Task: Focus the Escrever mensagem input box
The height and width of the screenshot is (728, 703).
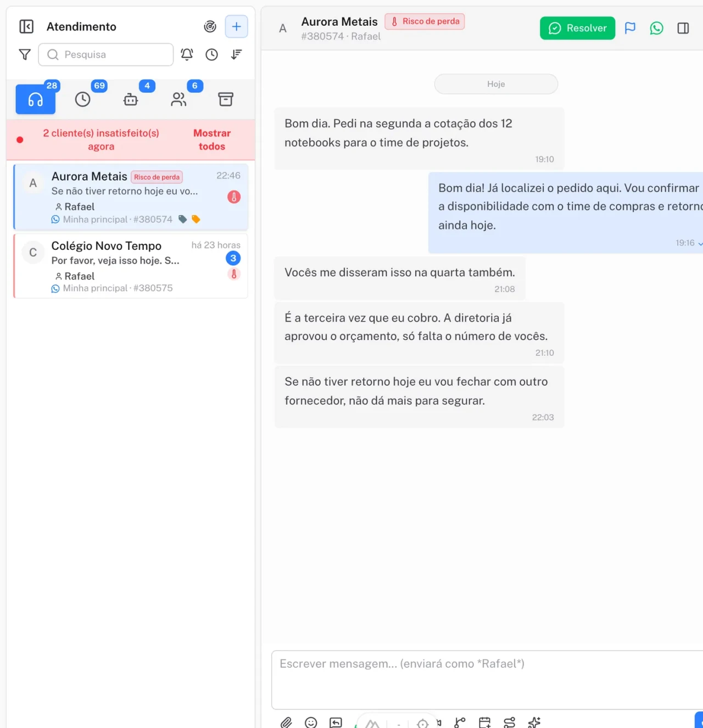Action: point(487,680)
